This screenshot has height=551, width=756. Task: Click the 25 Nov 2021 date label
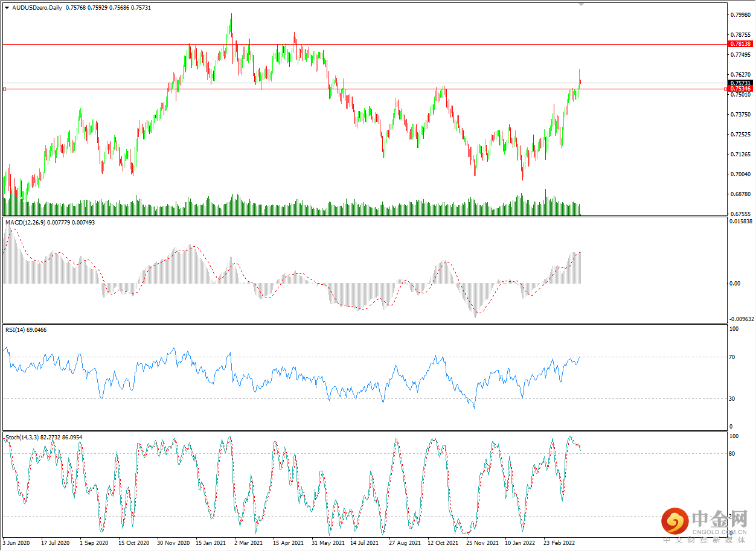click(482, 543)
